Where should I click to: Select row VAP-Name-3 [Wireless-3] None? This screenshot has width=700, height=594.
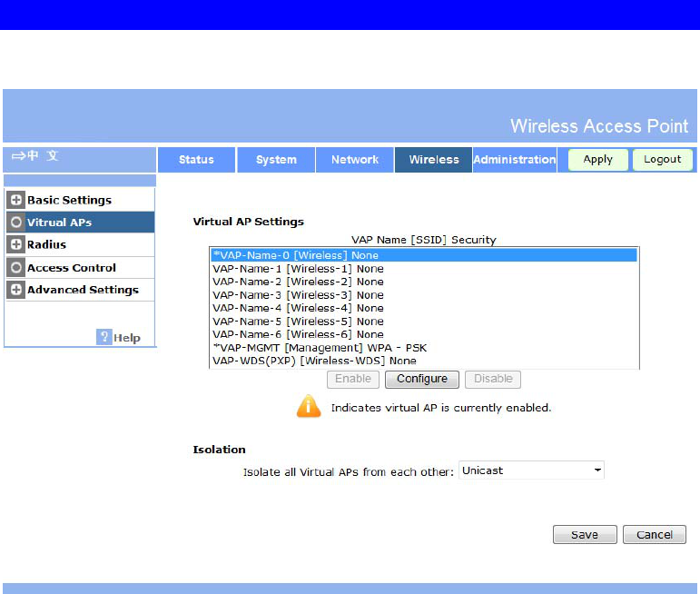click(x=424, y=295)
